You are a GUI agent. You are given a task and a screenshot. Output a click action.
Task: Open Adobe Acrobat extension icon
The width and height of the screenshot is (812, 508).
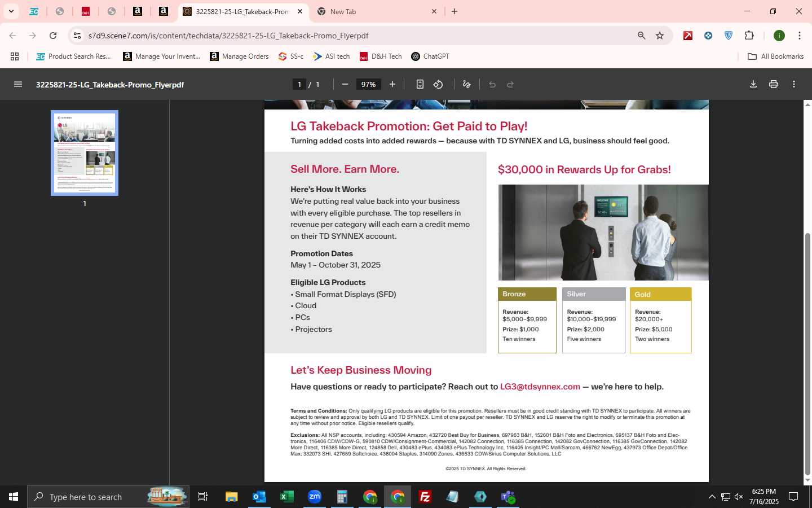click(688, 36)
